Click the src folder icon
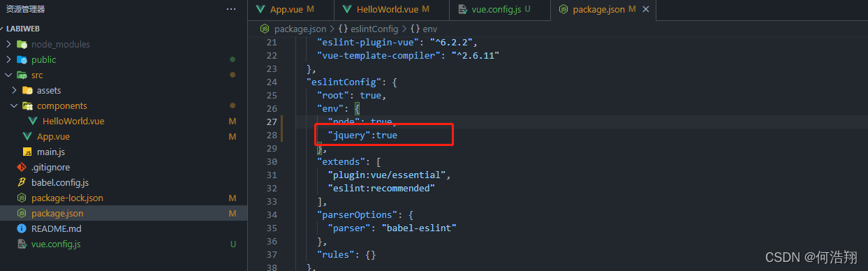This screenshot has width=868, height=271. tap(22, 75)
